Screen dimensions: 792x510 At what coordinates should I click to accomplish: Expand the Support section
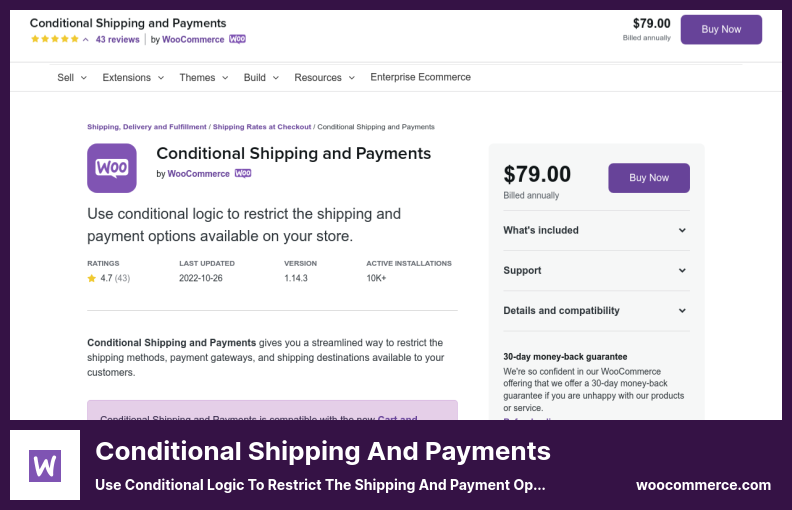point(596,271)
